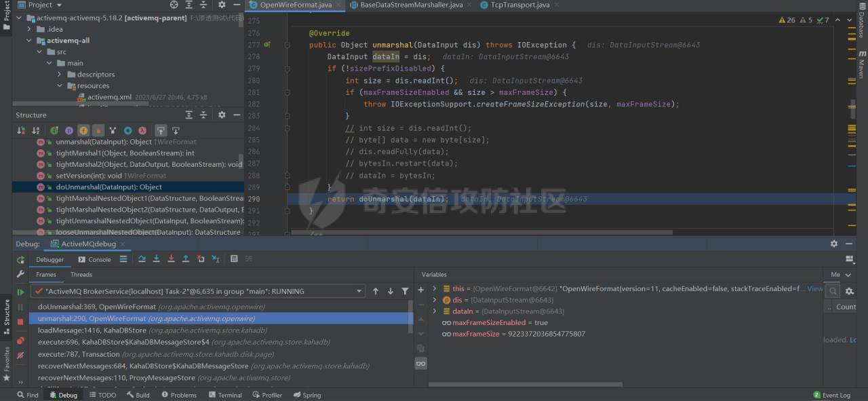Viewport: 868px width, 401px height.
Task: Toggle Autoscroll to Source in Structure
Action: click(161, 130)
